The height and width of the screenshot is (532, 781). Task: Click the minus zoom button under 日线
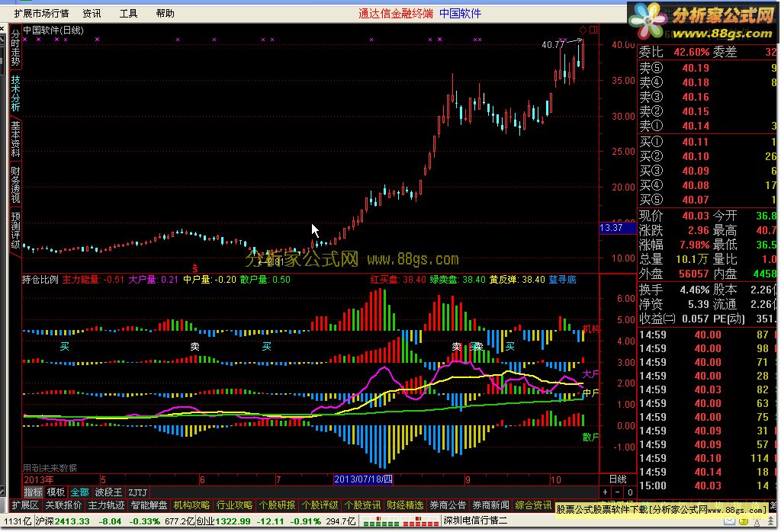pos(618,492)
